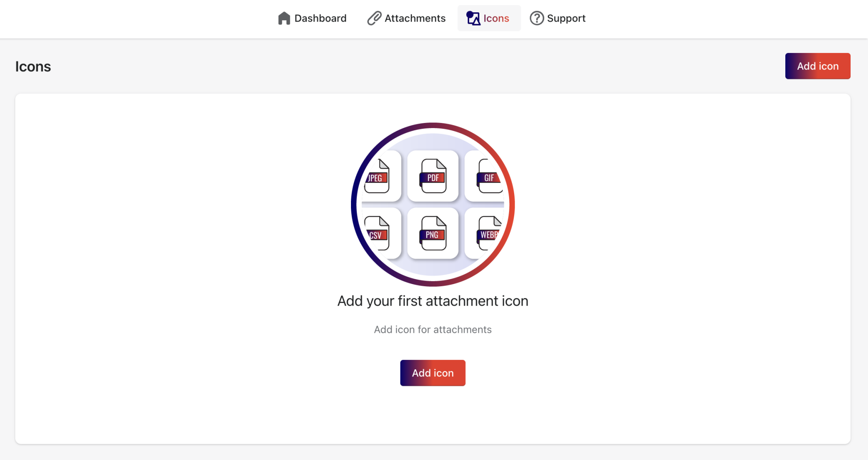Click the home icon beside Dashboard
The image size is (868, 460).
tap(283, 18)
